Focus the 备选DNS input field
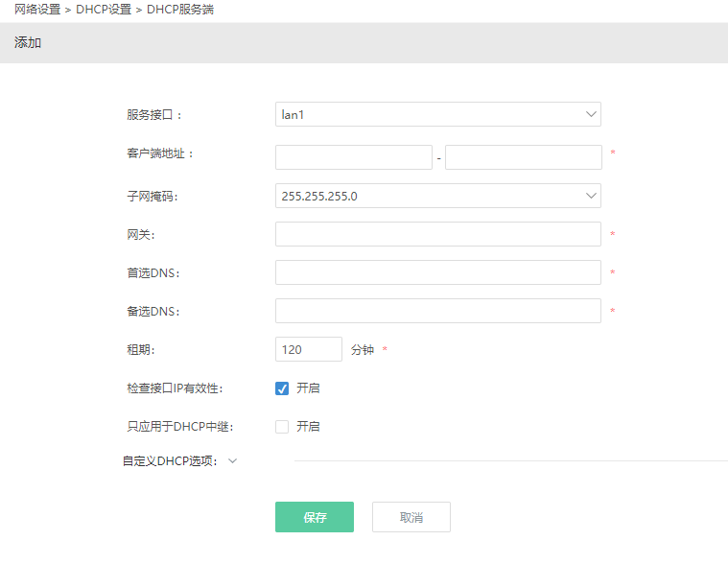 437,311
